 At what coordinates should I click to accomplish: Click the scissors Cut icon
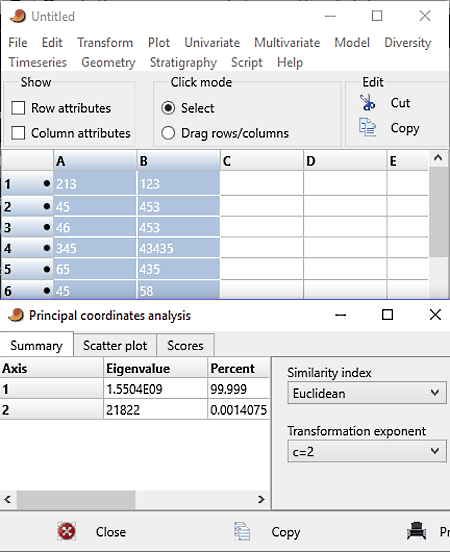click(x=367, y=103)
